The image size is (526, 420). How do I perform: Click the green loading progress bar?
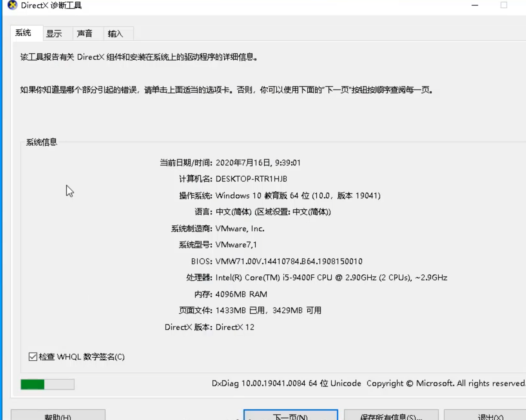[x=47, y=384]
